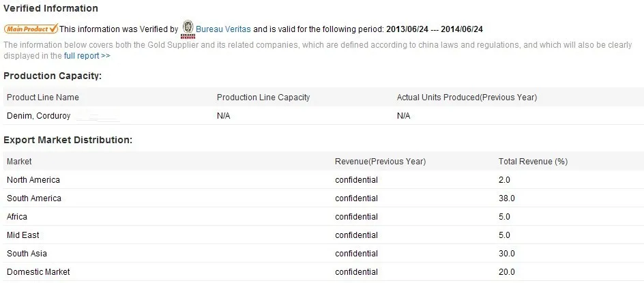Open the Bureau Veritas link
The width and height of the screenshot is (644, 283).
tap(223, 29)
